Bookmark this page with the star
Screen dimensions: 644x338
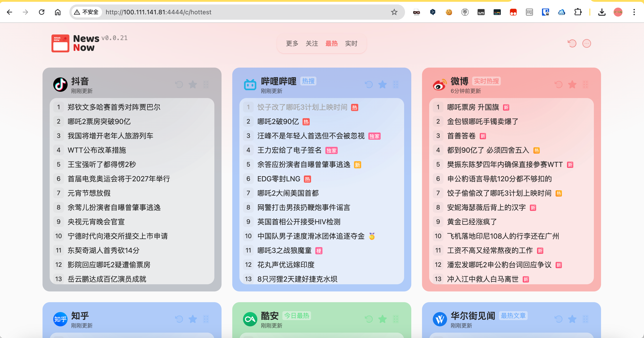point(394,12)
